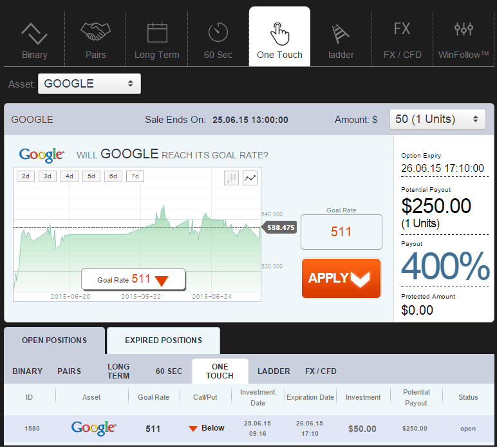Select LONG TERM positions sub-tab
The width and height of the screenshot is (497, 448).
pyautogui.click(x=118, y=371)
